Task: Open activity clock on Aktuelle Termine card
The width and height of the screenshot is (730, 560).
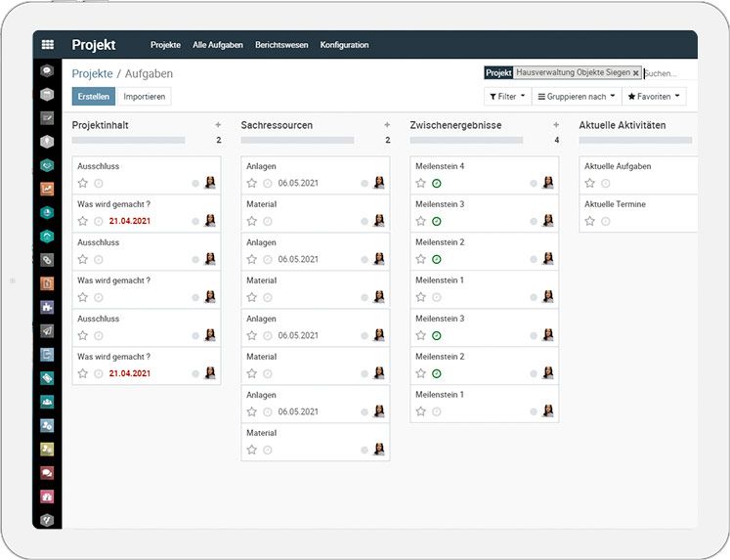Action: [x=605, y=222]
